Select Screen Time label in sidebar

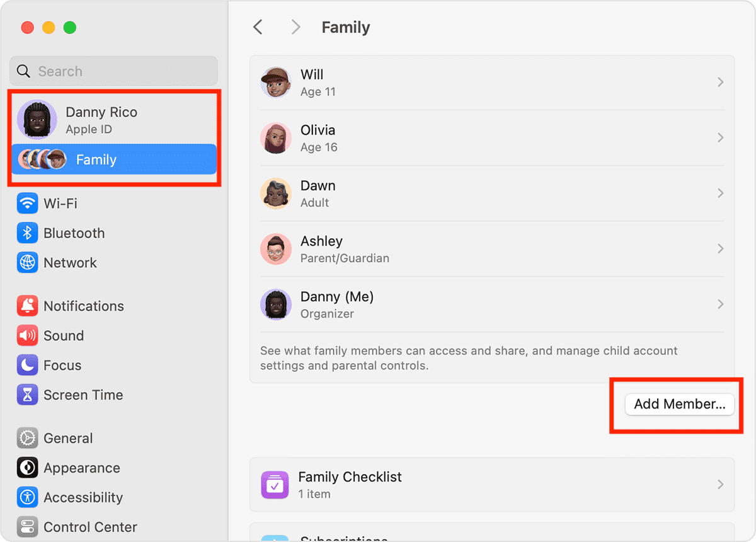point(83,395)
